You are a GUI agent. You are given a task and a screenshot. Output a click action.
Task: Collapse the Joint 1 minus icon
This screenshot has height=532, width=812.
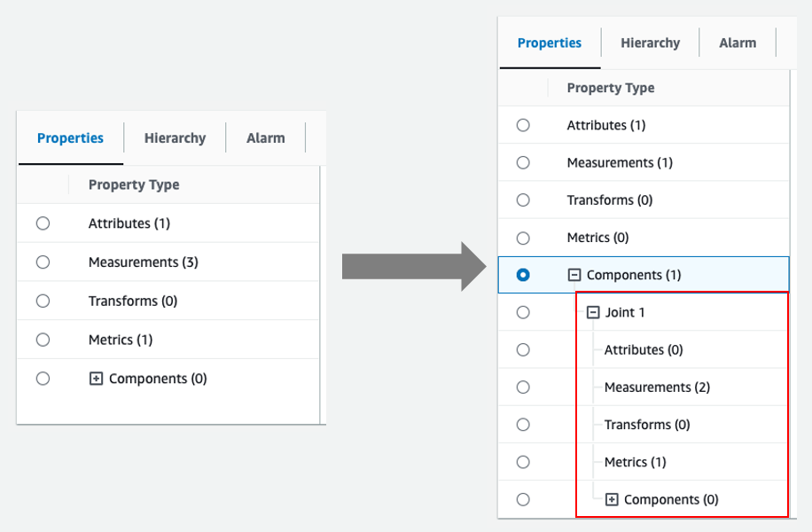coord(593,312)
